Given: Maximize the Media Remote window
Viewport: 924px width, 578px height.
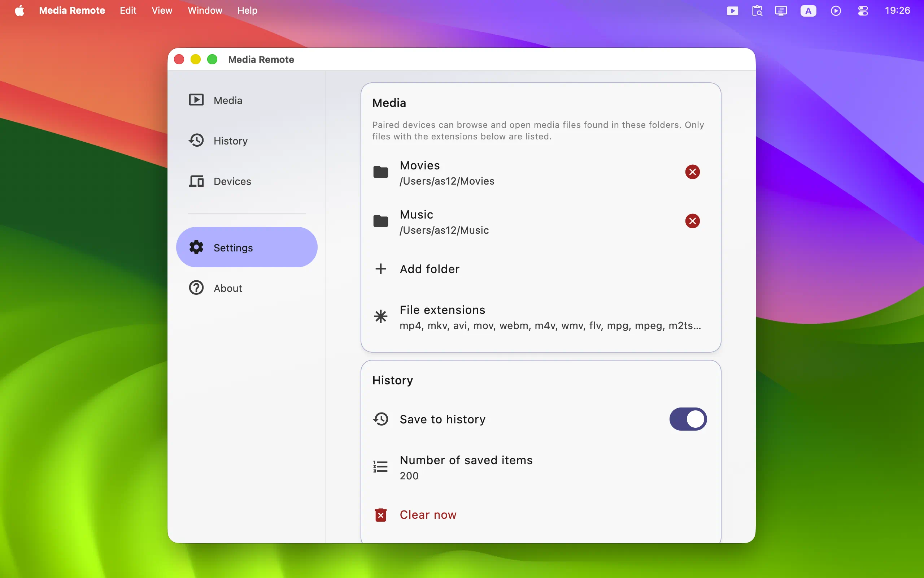Looking at the screenshot, I should pos(212,59).
